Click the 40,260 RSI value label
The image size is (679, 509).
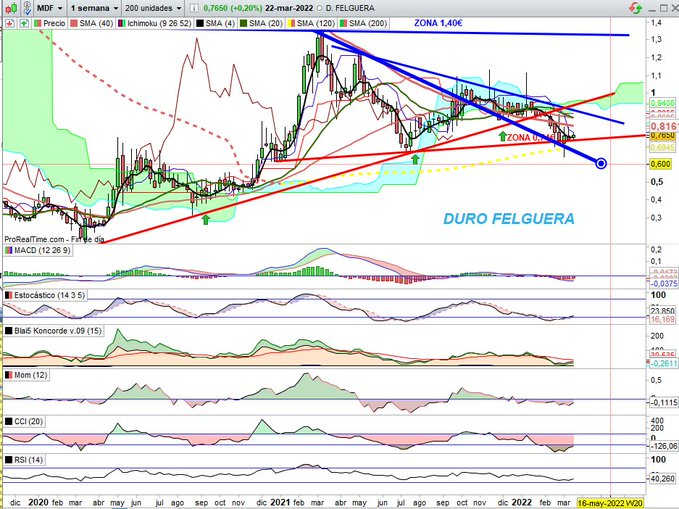pyautogui.click(x=663, y=479)
